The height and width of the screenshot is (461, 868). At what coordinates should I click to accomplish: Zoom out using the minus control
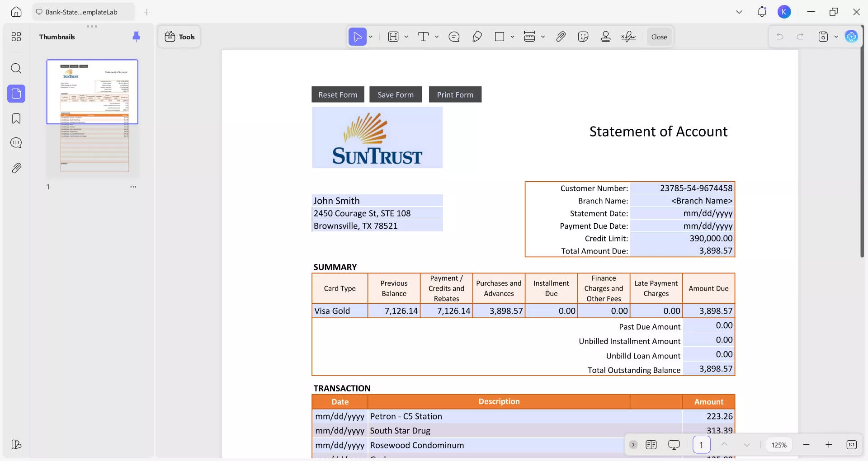click(807, 445)
